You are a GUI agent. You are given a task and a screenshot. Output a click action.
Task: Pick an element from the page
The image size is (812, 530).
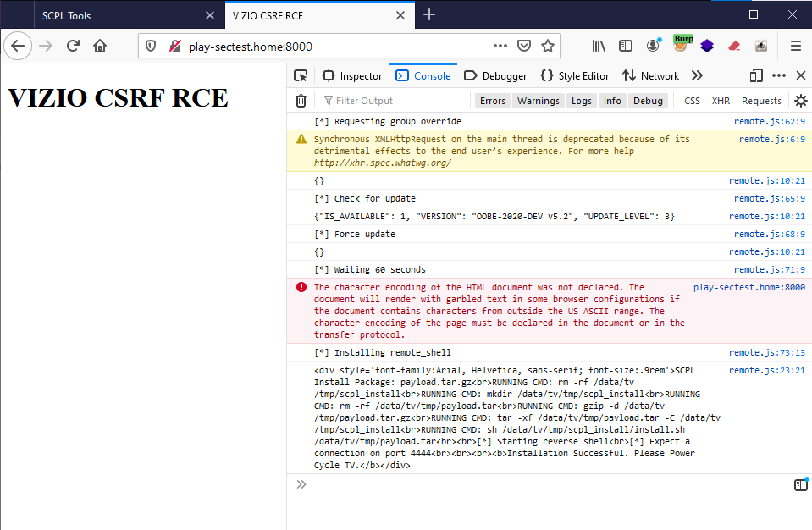click(x=301, y=76)
